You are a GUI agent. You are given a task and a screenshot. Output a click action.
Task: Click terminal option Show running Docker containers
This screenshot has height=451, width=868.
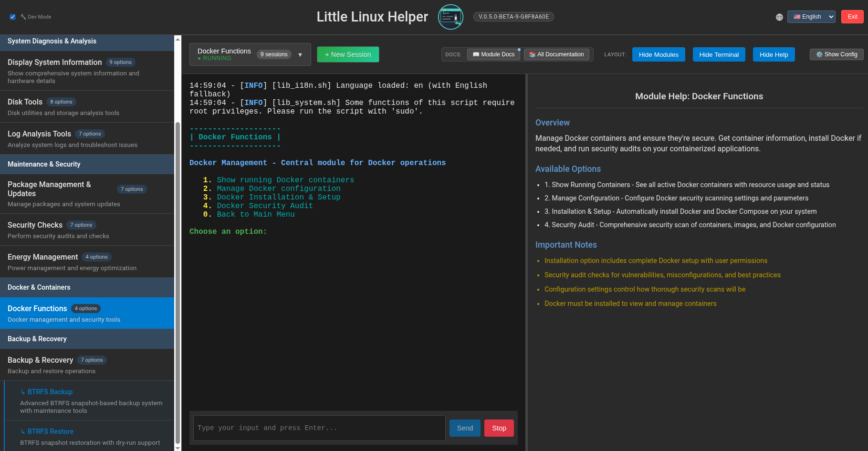285,180
